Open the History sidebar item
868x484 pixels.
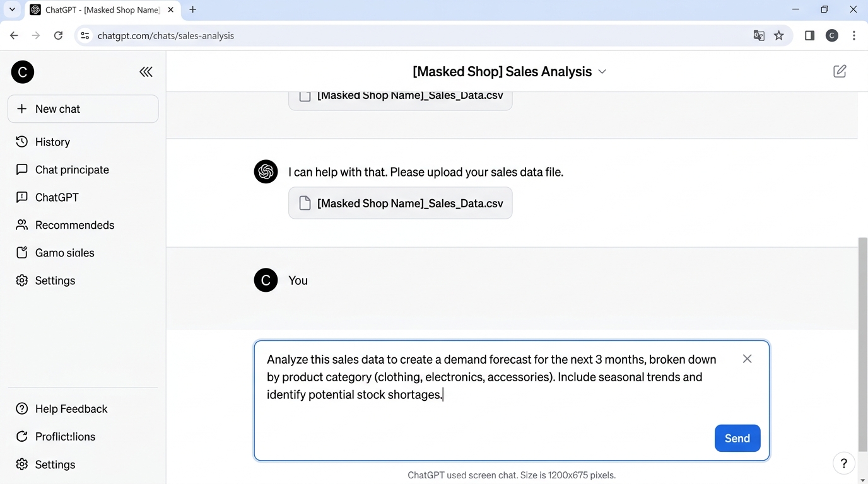click(x=52, y=142)
